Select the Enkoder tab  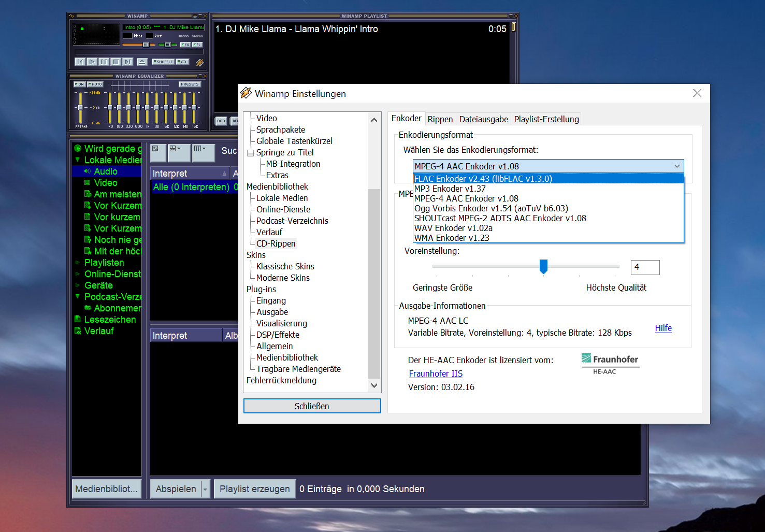pos(407,118)
